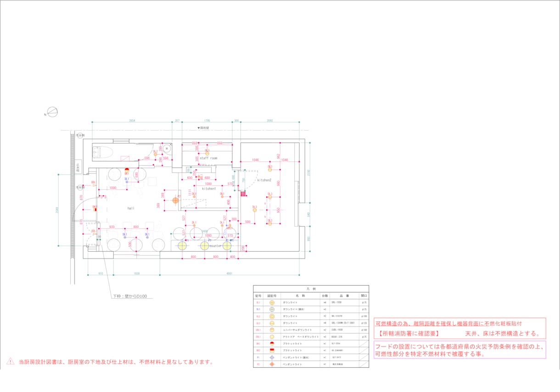Click the note '天井、床は不燃構造とする。'
This screenshot has width=560, height=392.
pos(503,333)
